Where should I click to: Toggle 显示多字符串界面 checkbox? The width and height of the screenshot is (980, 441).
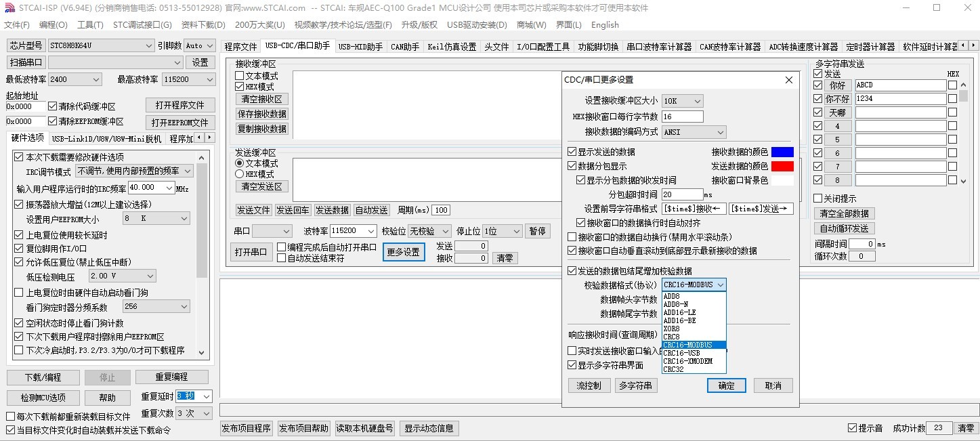572,365
